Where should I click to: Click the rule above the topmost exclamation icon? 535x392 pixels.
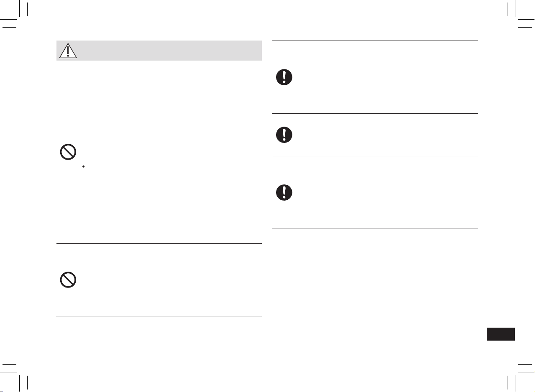point(375,41)
